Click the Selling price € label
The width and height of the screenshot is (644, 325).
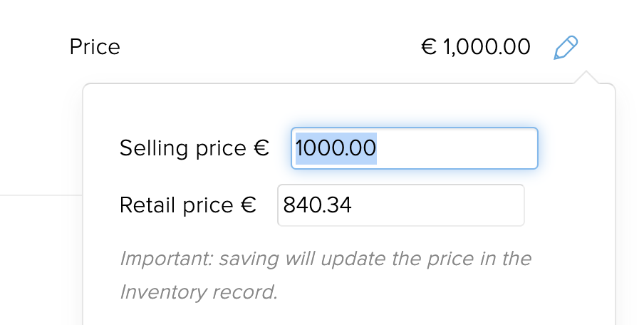(x=194, y=148)
